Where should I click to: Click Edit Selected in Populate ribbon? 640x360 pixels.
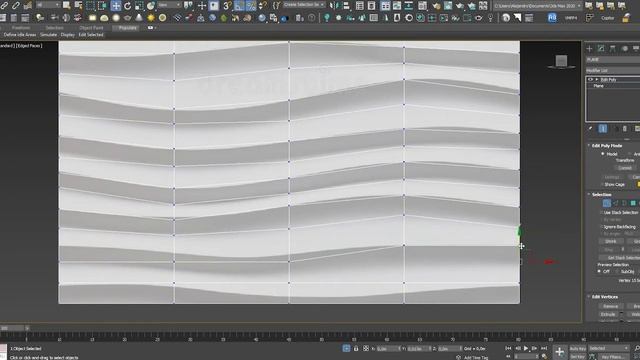point(91,35)
